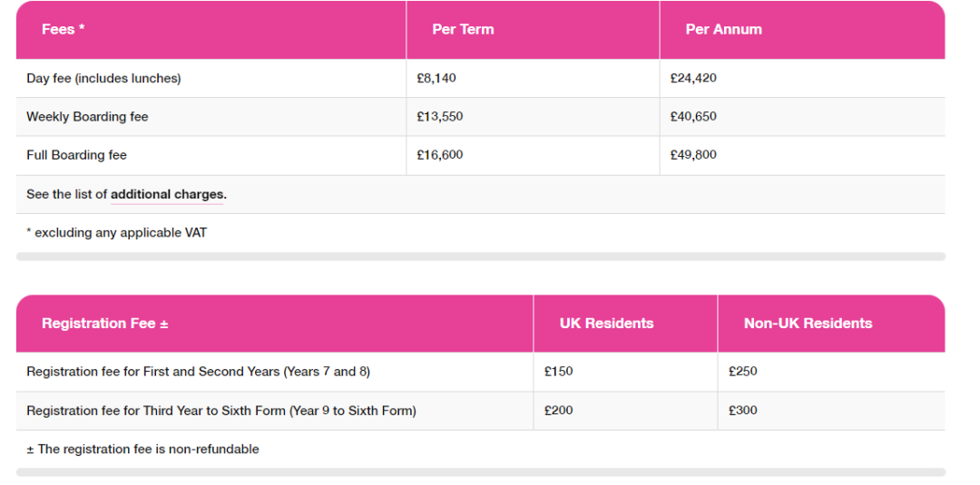
Task: Click the Weekly Boarding fee row label
Action: [x=87, y=117]
